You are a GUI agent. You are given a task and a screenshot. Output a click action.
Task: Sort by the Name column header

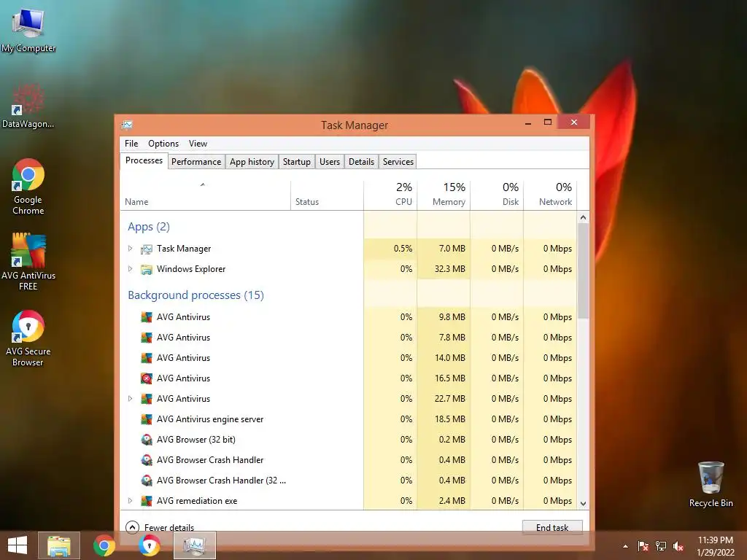coord(205,195)
